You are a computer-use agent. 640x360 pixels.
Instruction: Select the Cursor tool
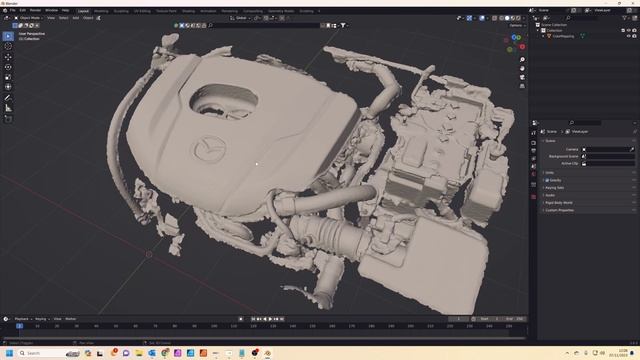[x=8, y=47]
